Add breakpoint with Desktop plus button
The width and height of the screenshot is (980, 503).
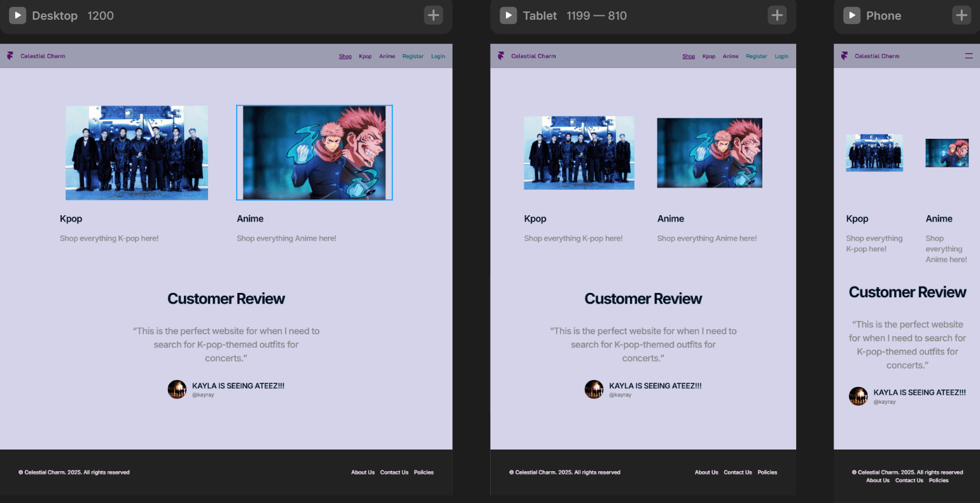(x=433, y=15)
